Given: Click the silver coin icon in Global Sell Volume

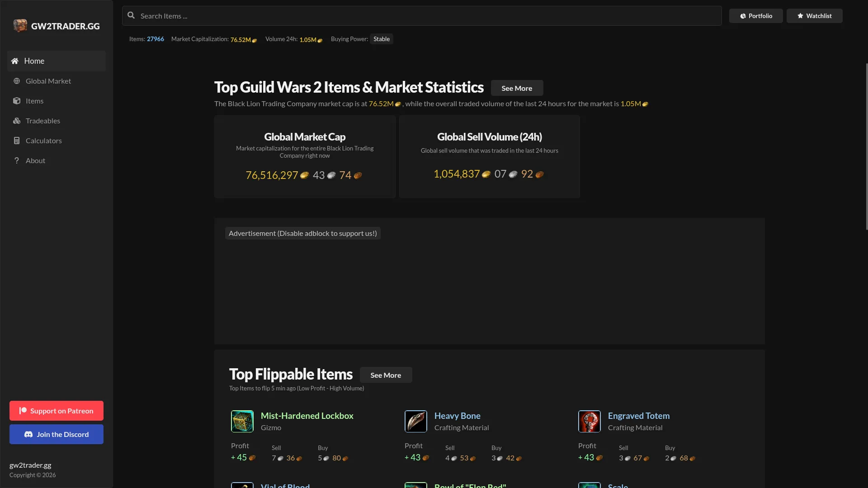Looking at the screenshot, I should point(513,174).
